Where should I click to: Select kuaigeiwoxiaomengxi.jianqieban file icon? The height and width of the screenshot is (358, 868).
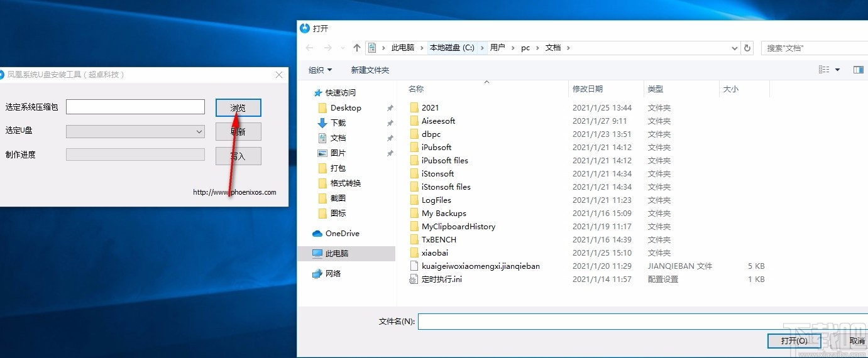414,266
